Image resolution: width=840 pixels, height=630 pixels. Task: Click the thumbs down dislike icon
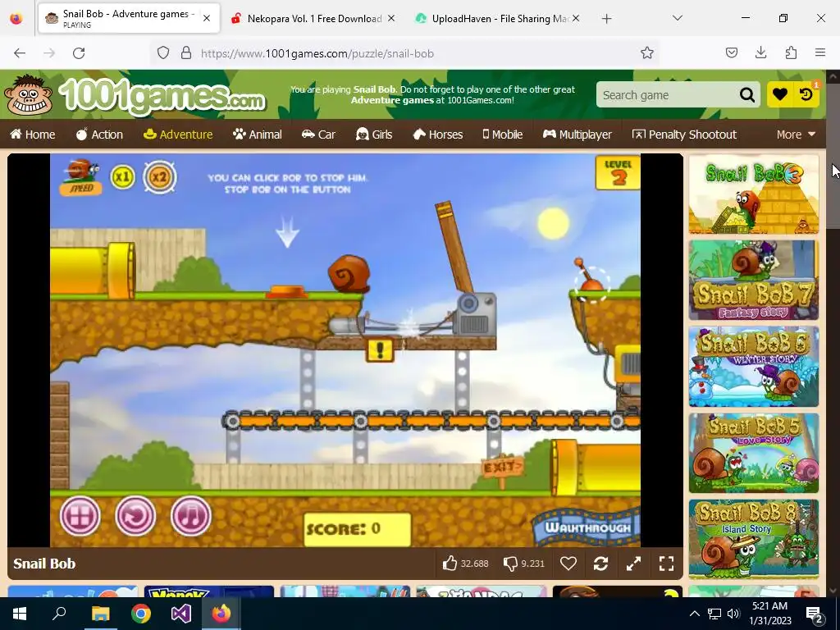[510, 563]
